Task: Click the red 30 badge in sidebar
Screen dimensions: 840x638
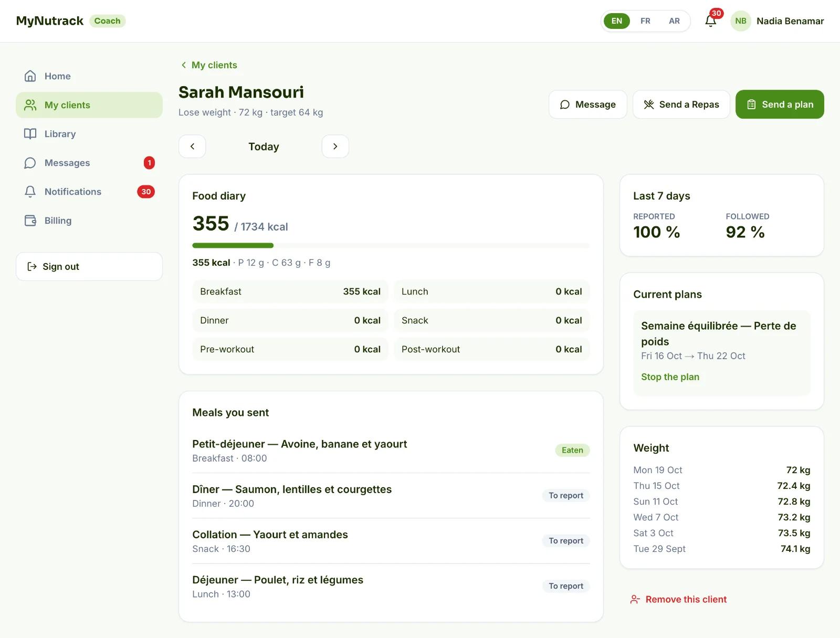Action: [146, 192]
